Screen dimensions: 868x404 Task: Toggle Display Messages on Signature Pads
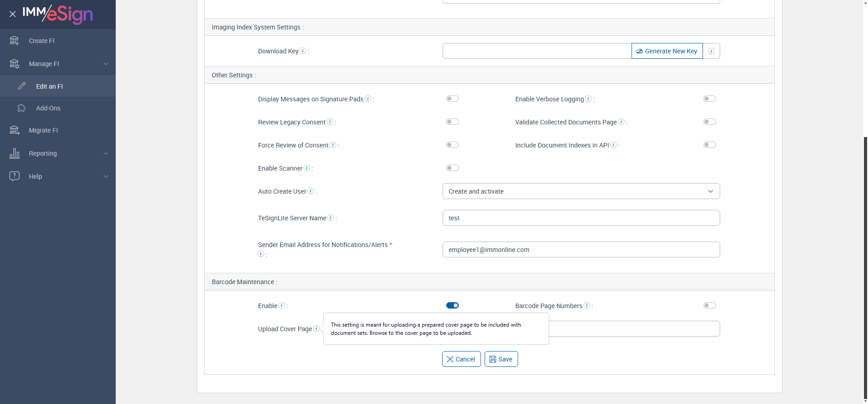(452, 99)
